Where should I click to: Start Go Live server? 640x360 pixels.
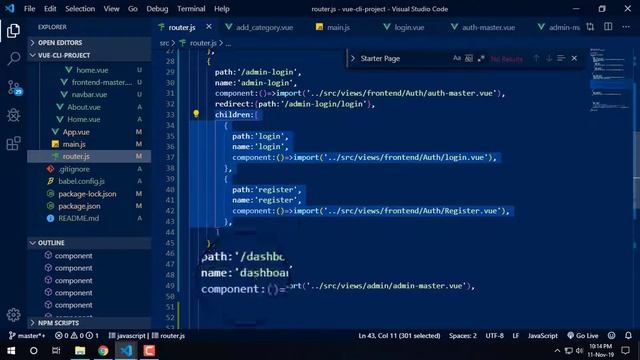point(583,336)
